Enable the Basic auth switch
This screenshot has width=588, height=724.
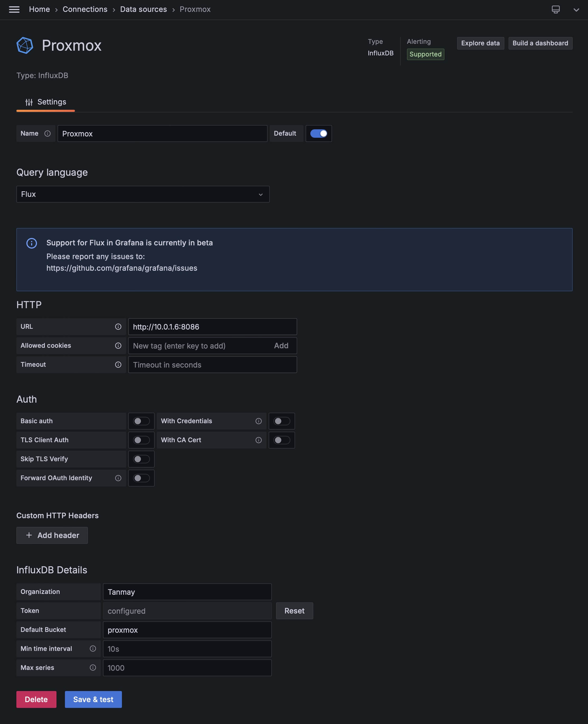click(x=141, y=421)
